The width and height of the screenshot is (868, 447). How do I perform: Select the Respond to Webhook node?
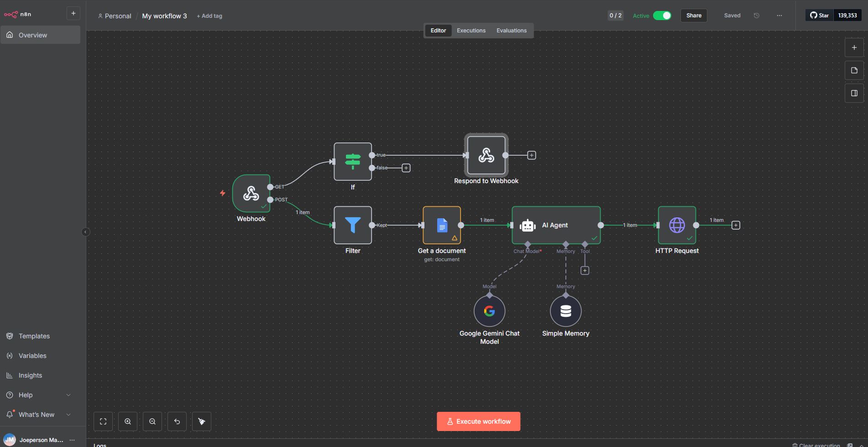click(x=486, y=155)
